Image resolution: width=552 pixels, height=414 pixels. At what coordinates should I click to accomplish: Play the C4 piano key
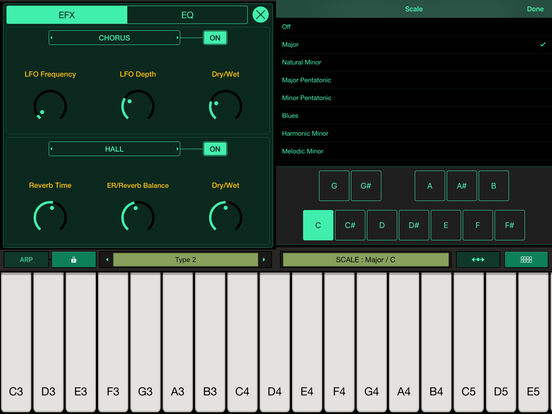point(242,342)
